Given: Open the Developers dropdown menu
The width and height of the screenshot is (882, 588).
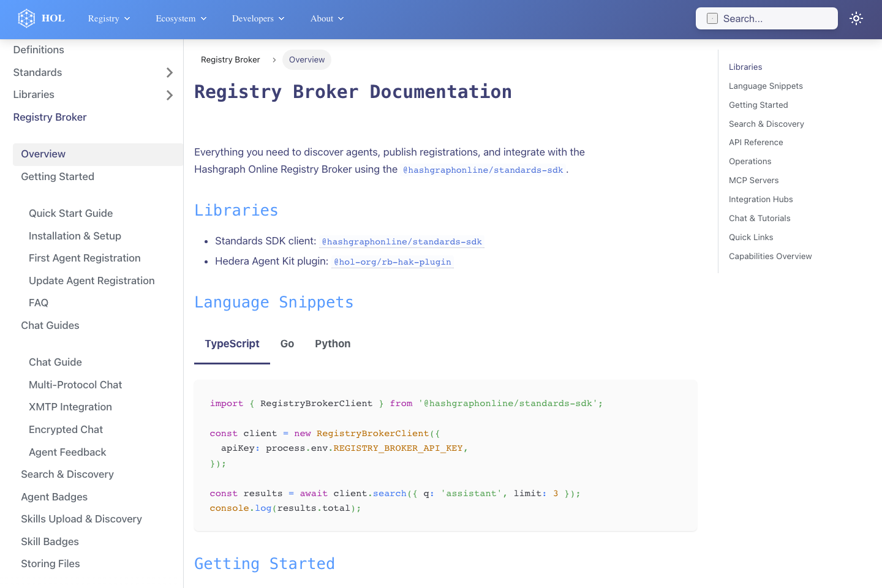Looking at the screenshot, I should (x=258, y=19).
